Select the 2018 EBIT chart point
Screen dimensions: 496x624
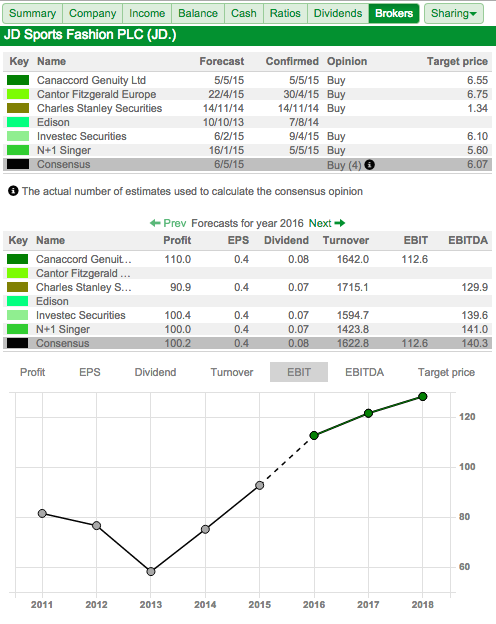(423, 396)
